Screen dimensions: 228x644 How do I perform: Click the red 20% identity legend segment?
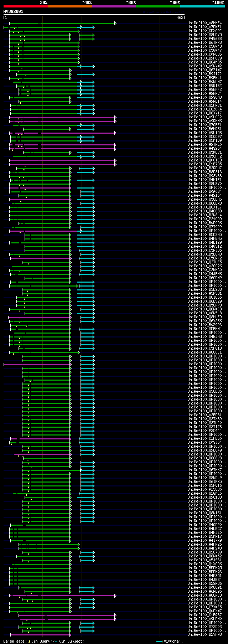pyautogui.click(x=25, y=6)
